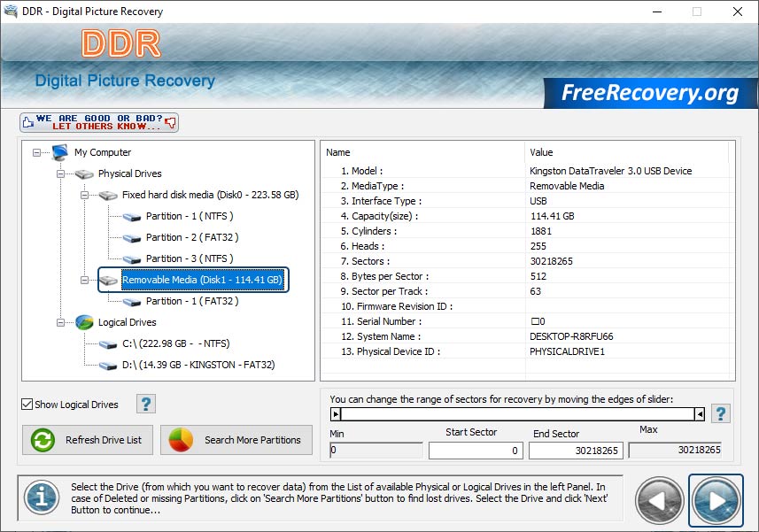The height and width of the screenshot is (532, 759).
Task: Click the '10. Firmware Revision ID :' row name
Action: pos(397,306)
